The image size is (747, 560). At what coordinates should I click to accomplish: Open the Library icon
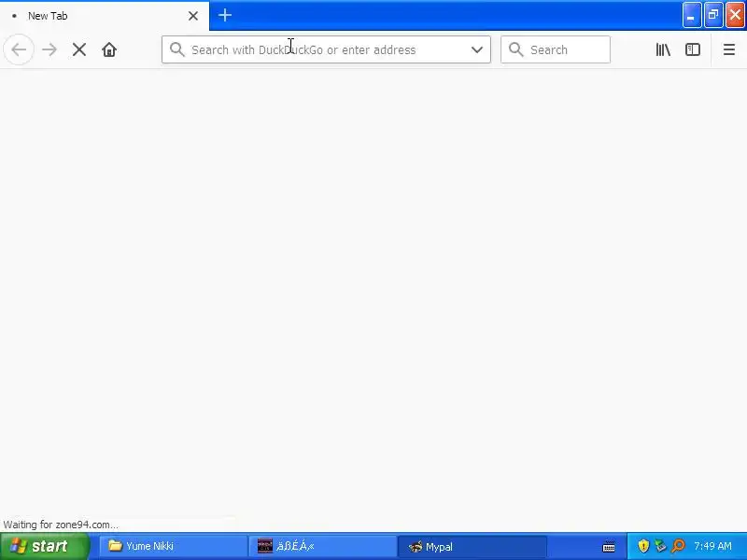pyautogui.click(x=663, y=49)
